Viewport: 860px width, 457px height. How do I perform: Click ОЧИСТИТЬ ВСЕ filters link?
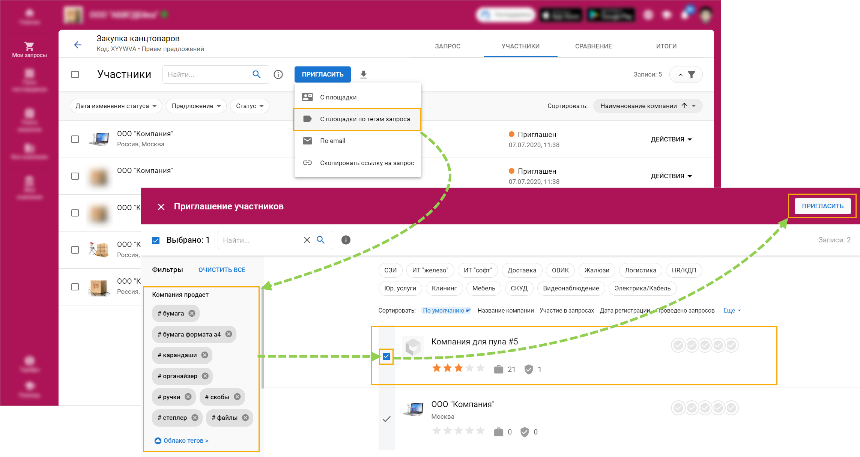coord(220,270)
